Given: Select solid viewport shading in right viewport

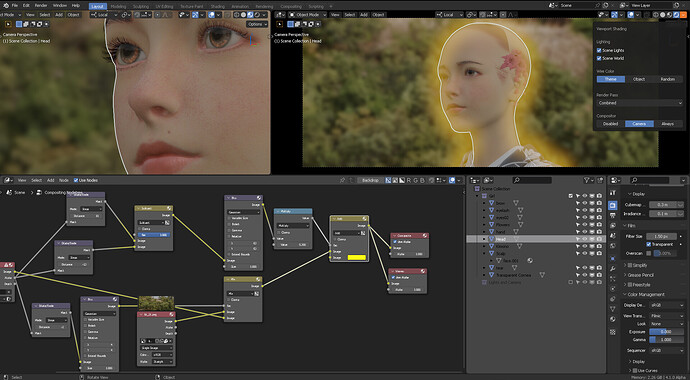Looking at the screenshot, I should click(x=663, y=15).
